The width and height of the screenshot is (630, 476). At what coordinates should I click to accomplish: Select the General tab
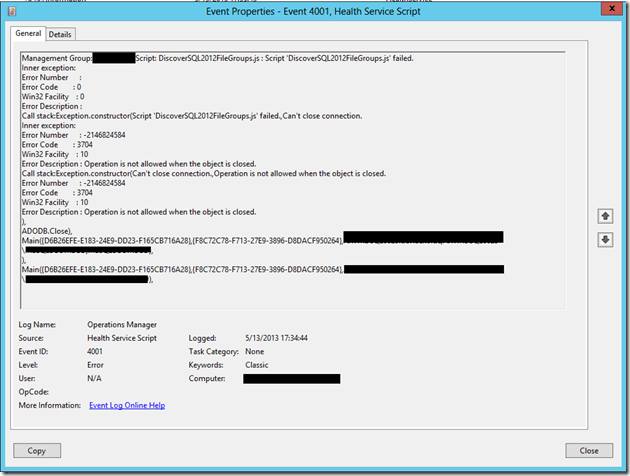click(28, 34)
